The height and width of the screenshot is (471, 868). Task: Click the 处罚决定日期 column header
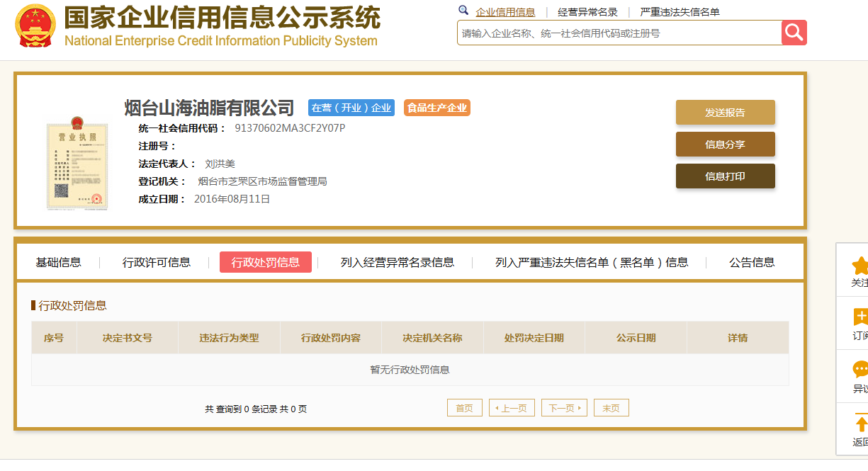534,338
